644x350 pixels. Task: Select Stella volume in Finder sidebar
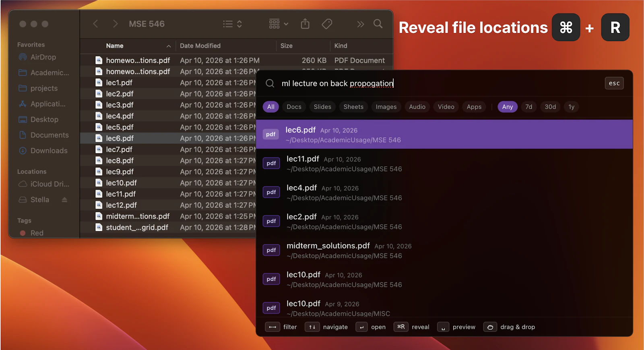(x=34, y=200)
